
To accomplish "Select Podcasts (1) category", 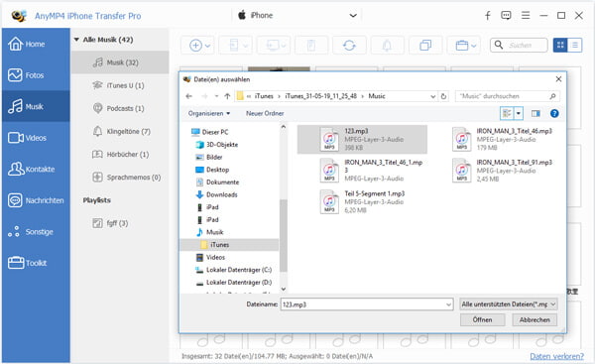I will pyautogui.click(x=120, y=108).
